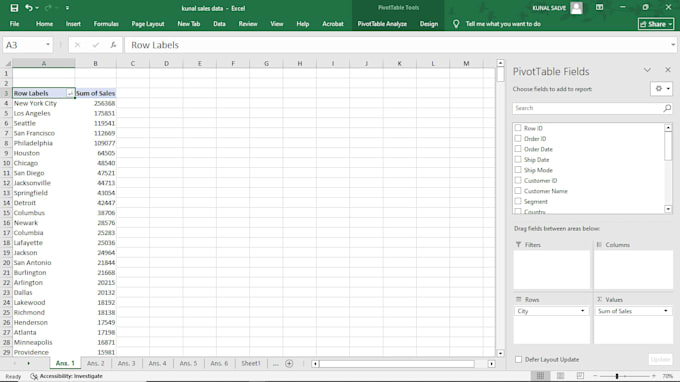Click the Cancel X icon in formula bar

pos(78,45)
